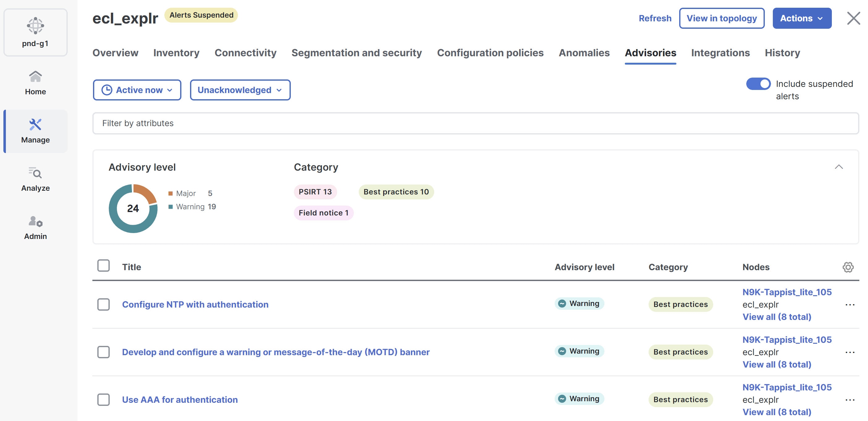This screenshot has height=421, width=868.
Task: Open Segmentation and security tab
Action: tap(357, 53)
